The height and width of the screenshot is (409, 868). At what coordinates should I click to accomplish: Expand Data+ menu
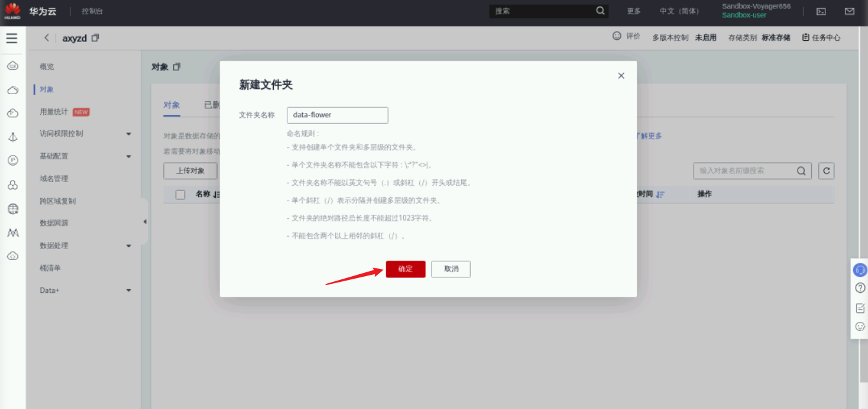(x=85, y=290)
